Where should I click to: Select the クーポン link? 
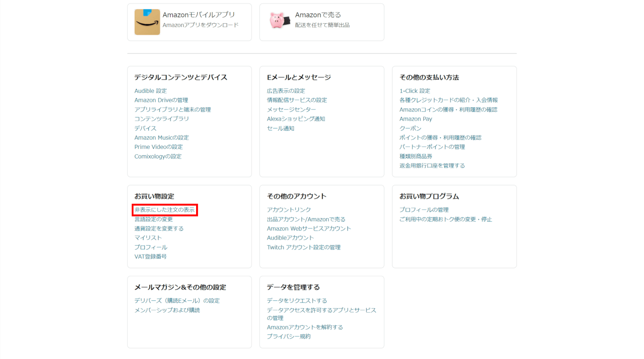coord(411,128)
